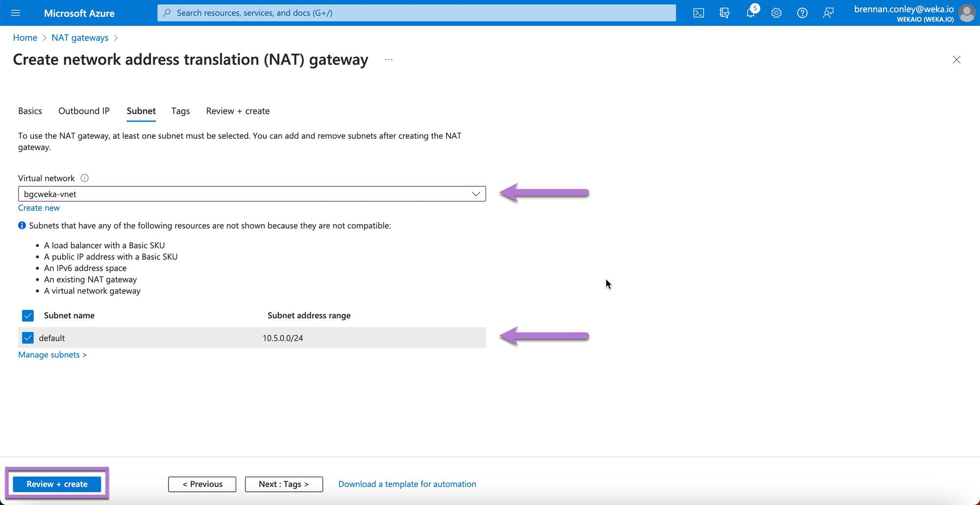Launch Cloud Shell from the top bar
The image size is (980, 505).
pyautogui.click(x=699, y=13)
